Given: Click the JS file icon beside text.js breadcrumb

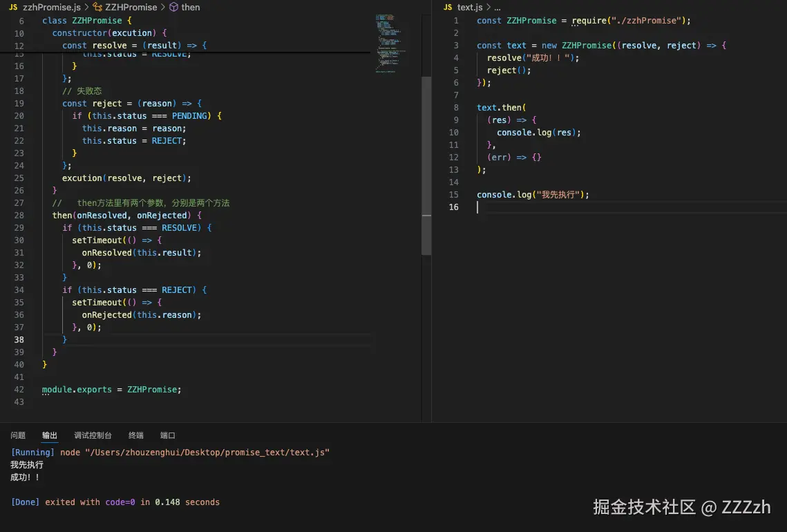Looking at the screenshot, I should click(x=448, y=7).
